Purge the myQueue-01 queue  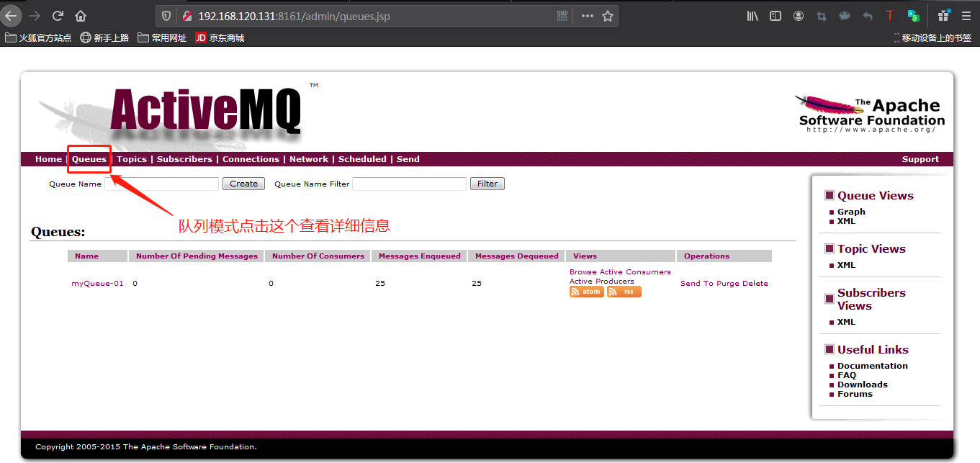(x=727, y=284)
